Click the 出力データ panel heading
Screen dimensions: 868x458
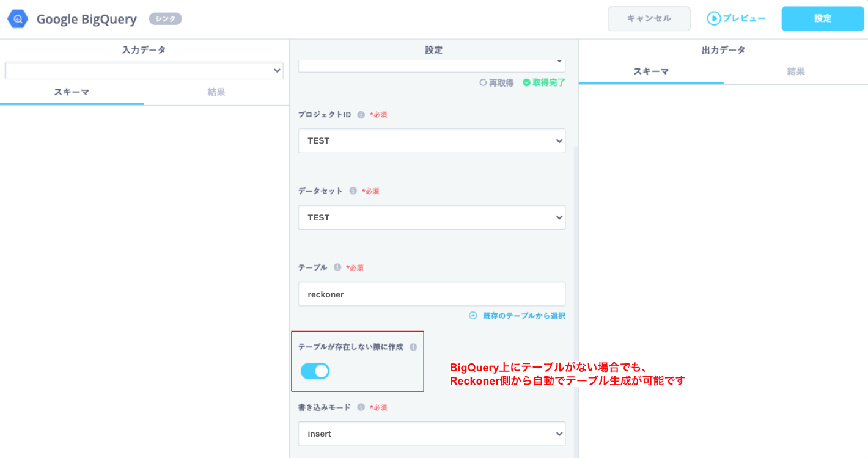point(724,50)
